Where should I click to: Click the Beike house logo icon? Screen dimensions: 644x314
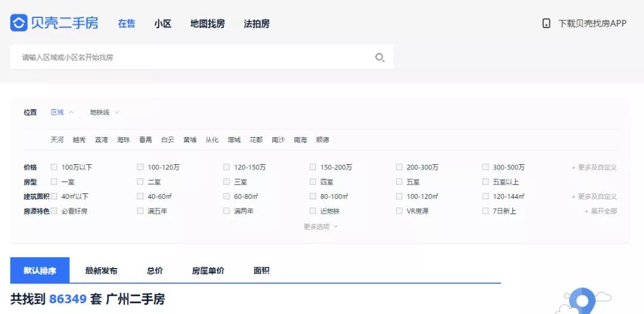(x=18, y=23)
